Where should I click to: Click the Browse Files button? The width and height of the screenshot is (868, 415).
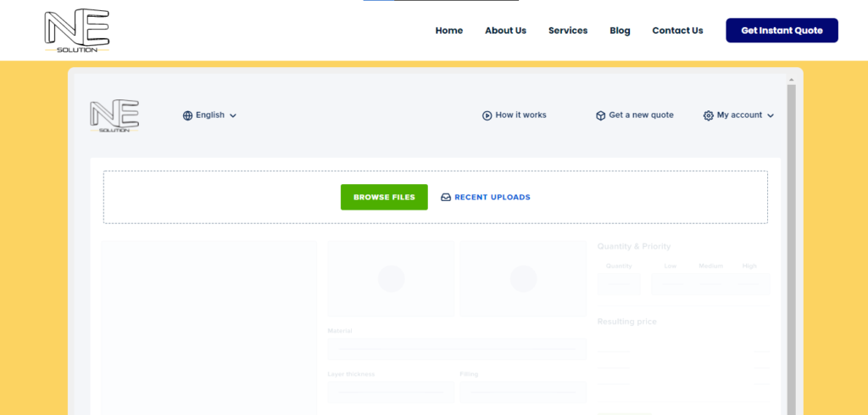pyautogui.click(x=384, y=197)
